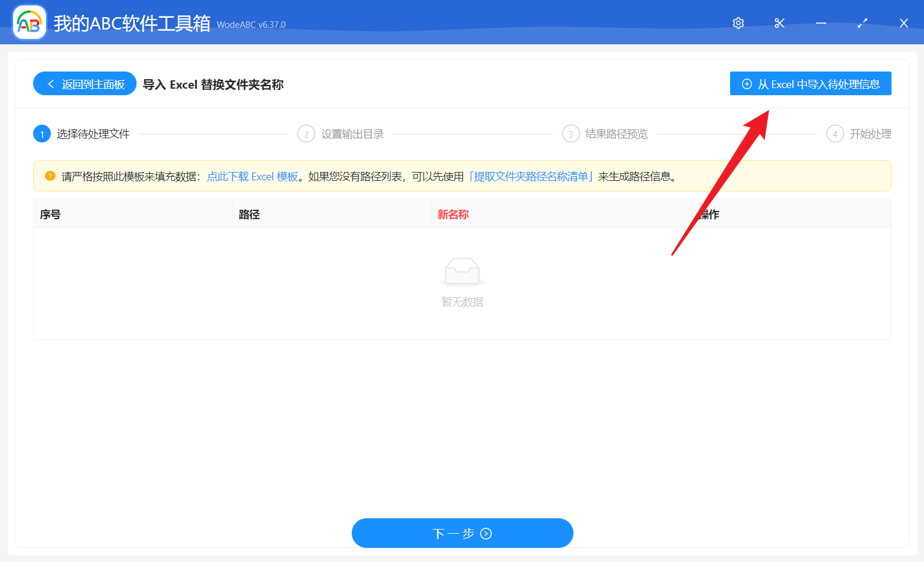The width and height of the screenshot is (924, 562).
Task: Toggle fullscreen using the expand arrows icon
Action: (863, 23)
